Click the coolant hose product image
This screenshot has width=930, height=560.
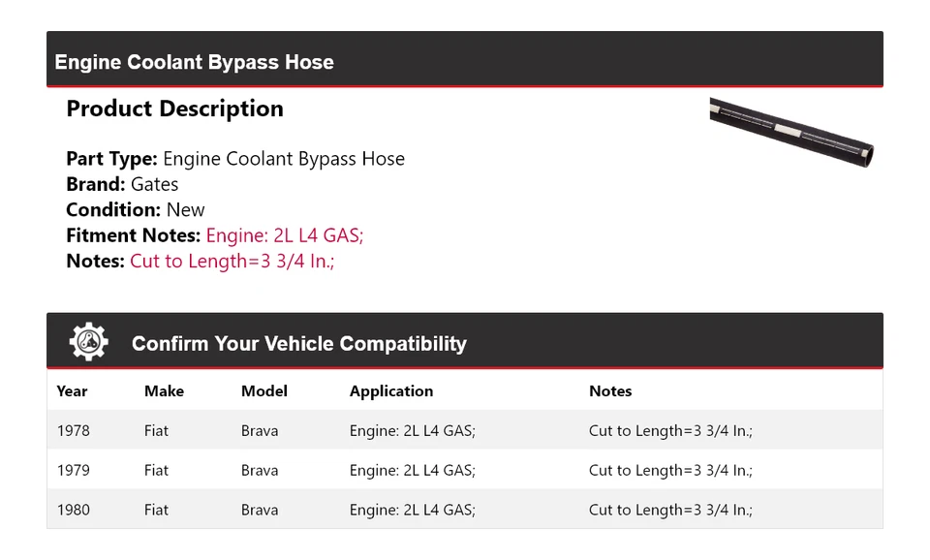coord(791,131)
